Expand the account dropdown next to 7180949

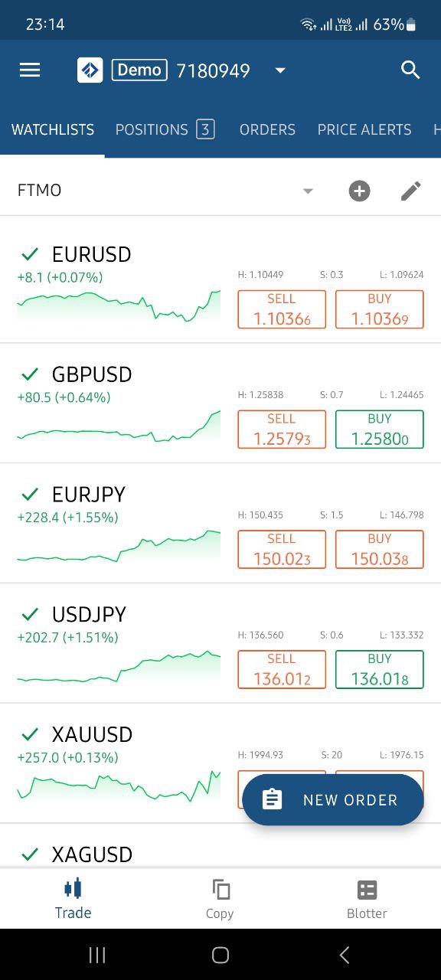pyautogui.click(x=280, y=70)
